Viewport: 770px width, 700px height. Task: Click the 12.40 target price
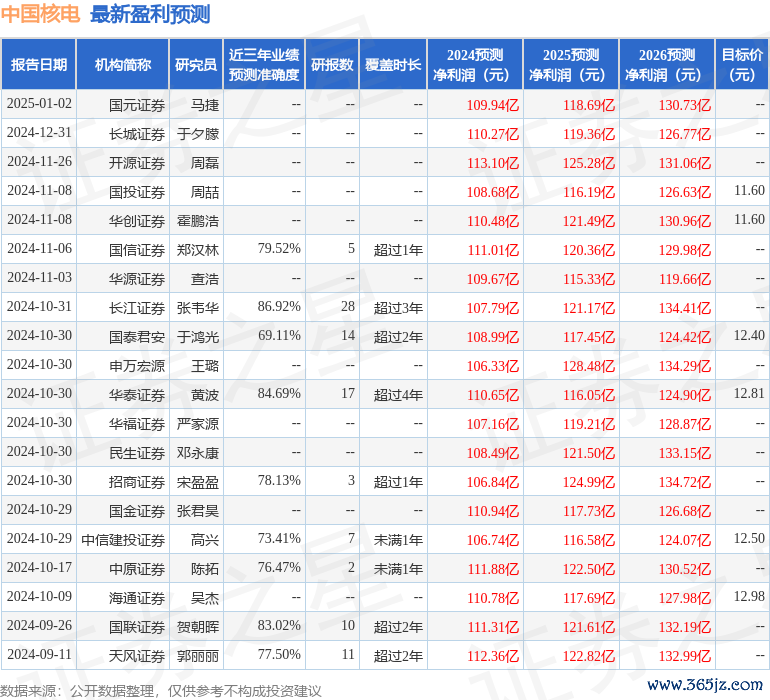tap(749, 336)
